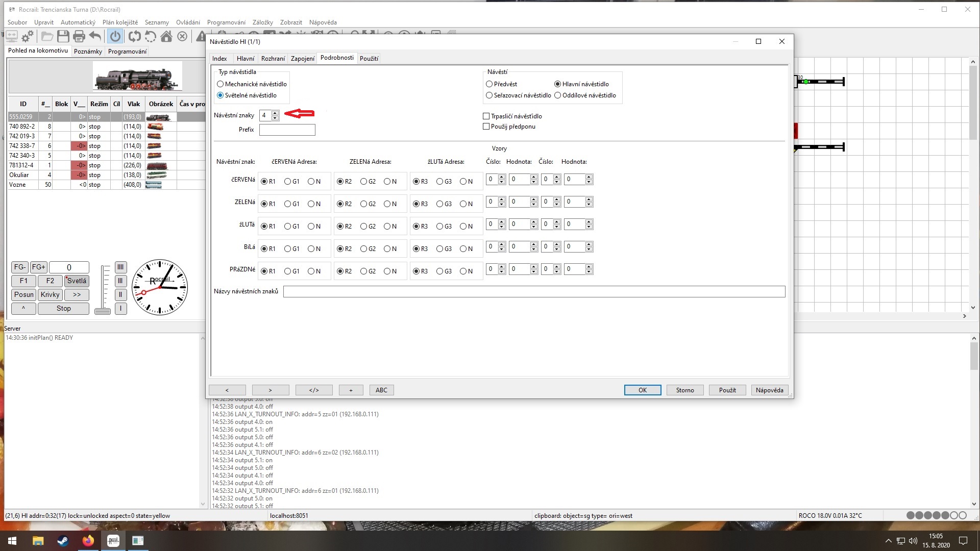
Task: Open the gears settings icon
Action: (28, 36)
